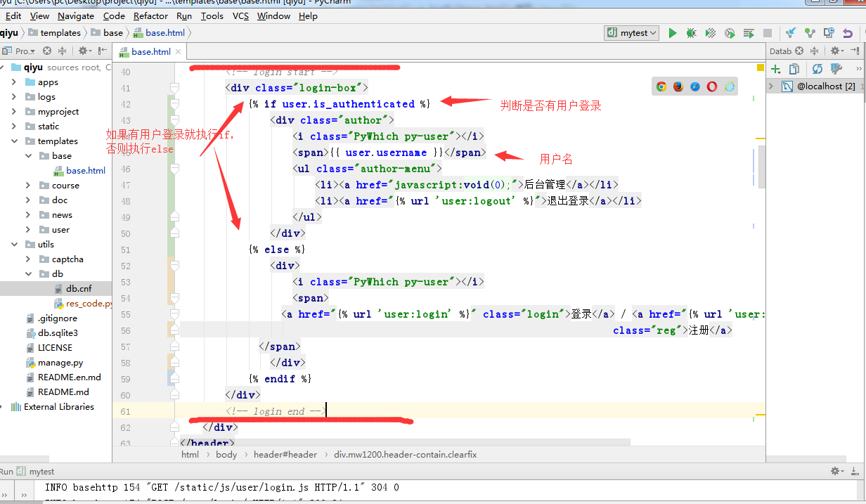Open page preview in Internet Explorer
The image size is (866, 504).
(730, 86)
